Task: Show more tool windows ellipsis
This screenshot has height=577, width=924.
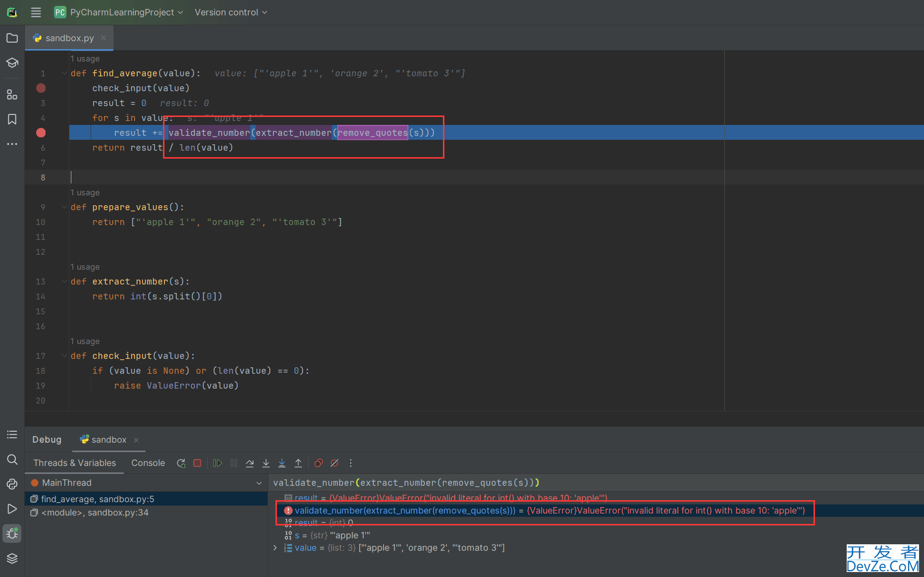Action: 12,144
